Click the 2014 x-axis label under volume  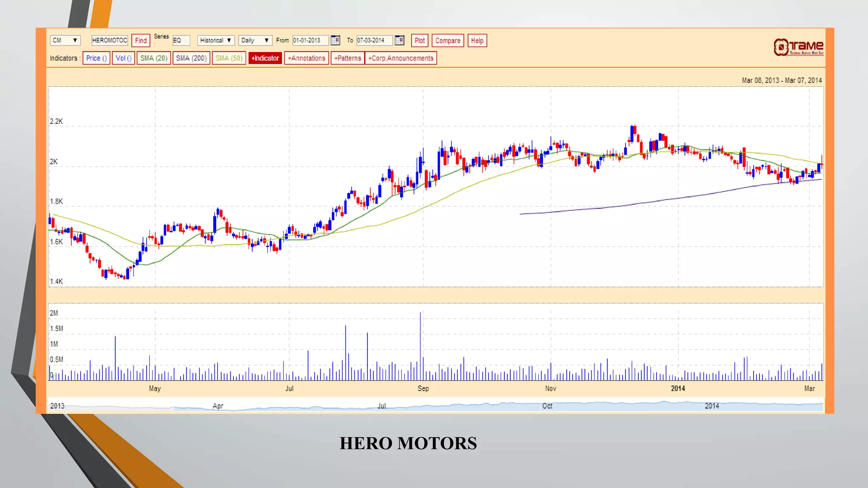click(678, 388)
